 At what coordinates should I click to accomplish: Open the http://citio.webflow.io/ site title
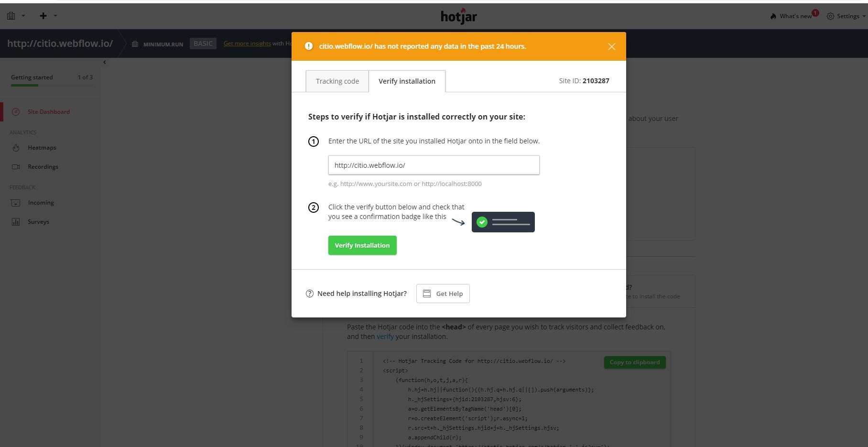coord(60,44)
